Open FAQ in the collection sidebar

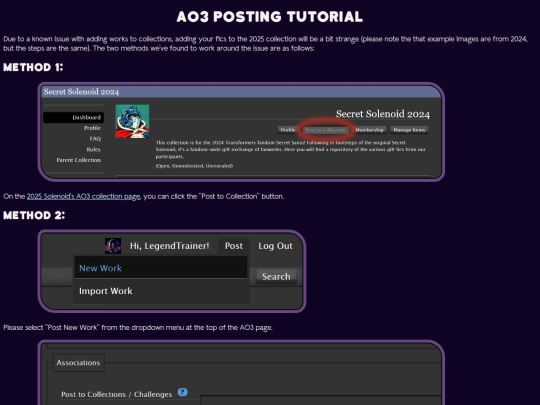click(95, 139)
